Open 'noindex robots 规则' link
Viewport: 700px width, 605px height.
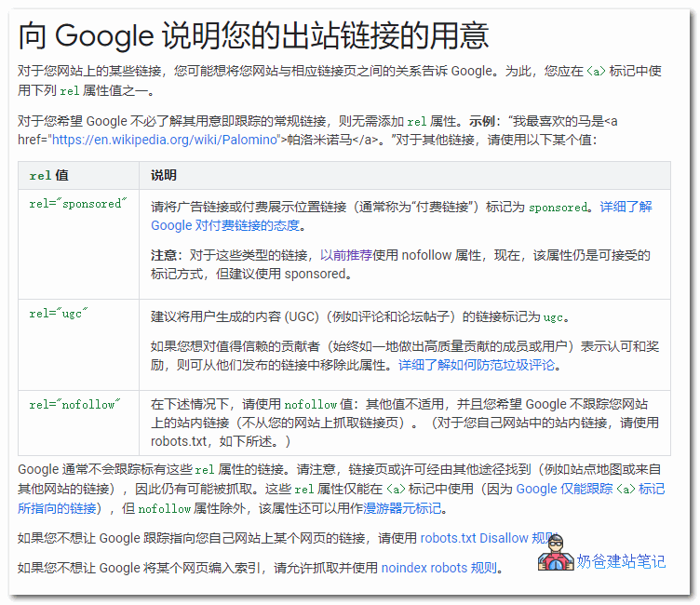438,568
